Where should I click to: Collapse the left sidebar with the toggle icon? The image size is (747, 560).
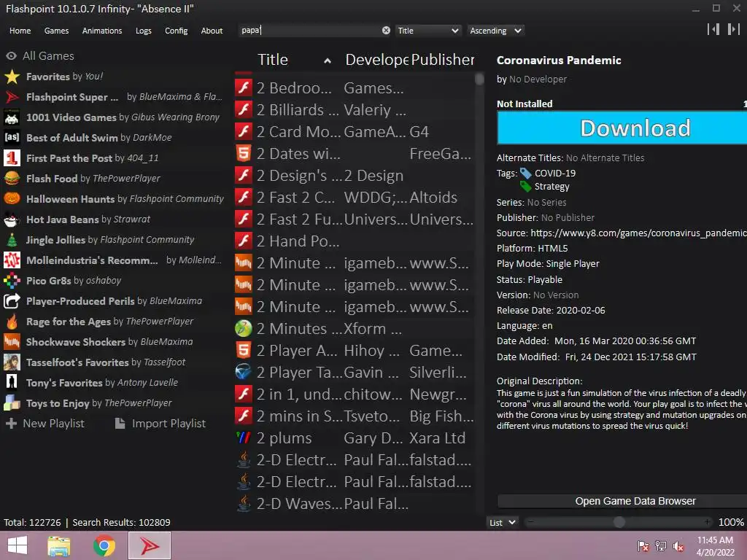click(713, 29)
